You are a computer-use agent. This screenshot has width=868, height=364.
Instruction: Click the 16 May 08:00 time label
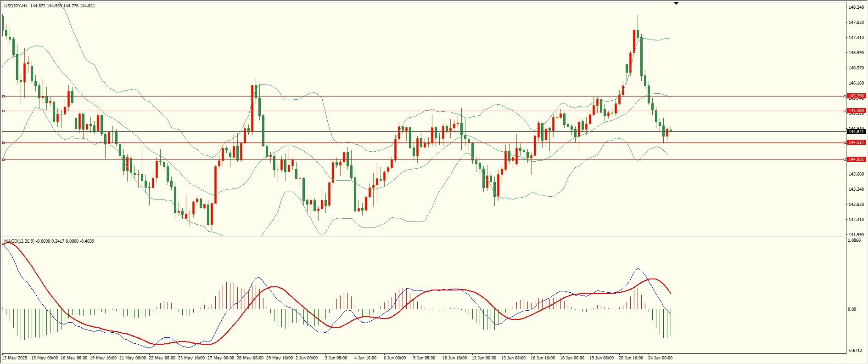click(x=74, y=358)
